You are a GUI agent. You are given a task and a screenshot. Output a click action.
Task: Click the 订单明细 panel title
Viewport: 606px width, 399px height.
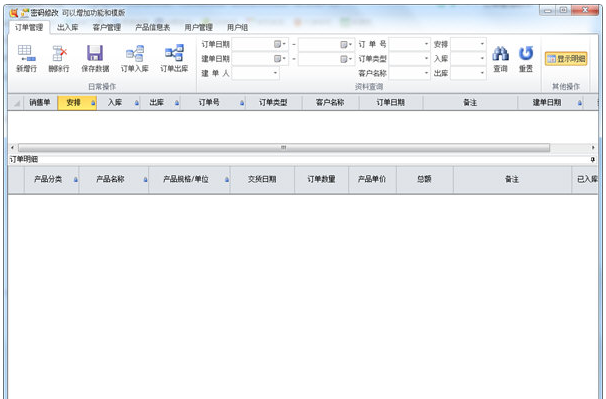(24, 159)
